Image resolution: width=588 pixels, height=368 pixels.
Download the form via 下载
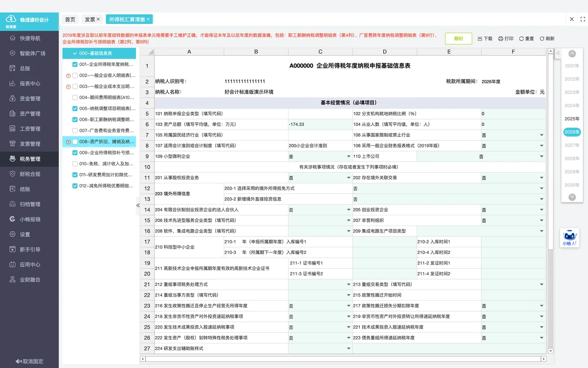tap(485, 39)
